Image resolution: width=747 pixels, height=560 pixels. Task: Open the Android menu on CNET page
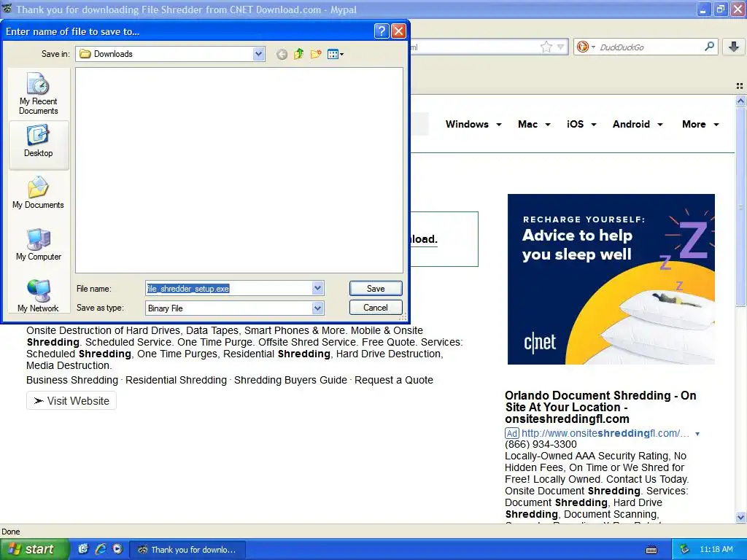(x=638, y=124)
